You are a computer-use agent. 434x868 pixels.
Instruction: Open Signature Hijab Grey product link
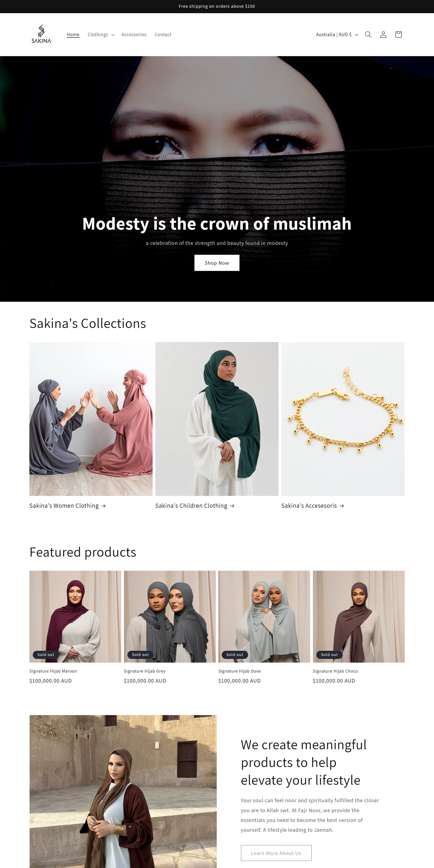coord(145,671)
